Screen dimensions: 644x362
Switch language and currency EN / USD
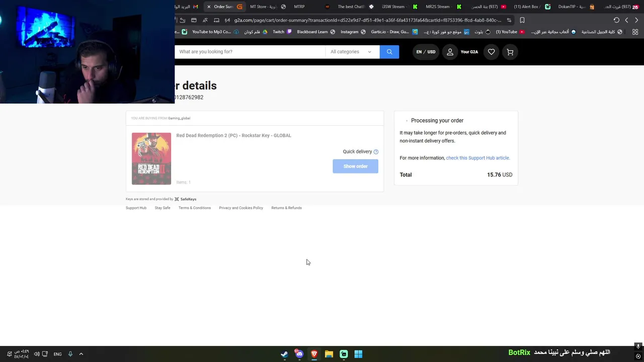[x=426, y=52]
